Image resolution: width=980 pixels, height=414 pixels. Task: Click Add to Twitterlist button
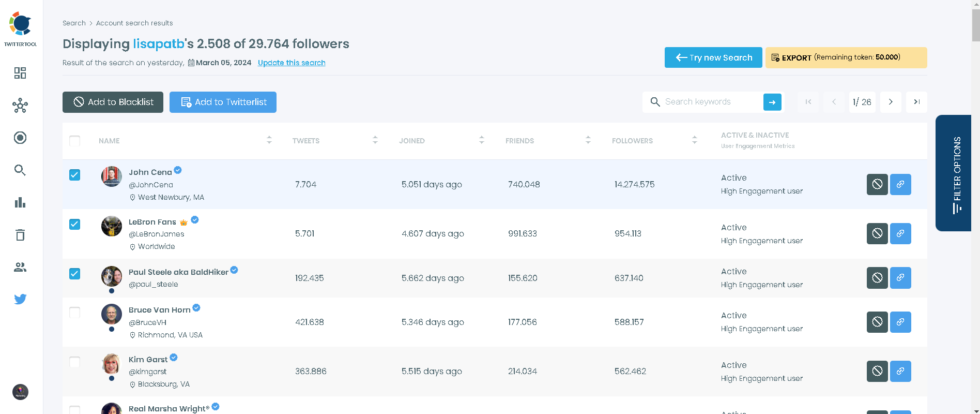223,102
